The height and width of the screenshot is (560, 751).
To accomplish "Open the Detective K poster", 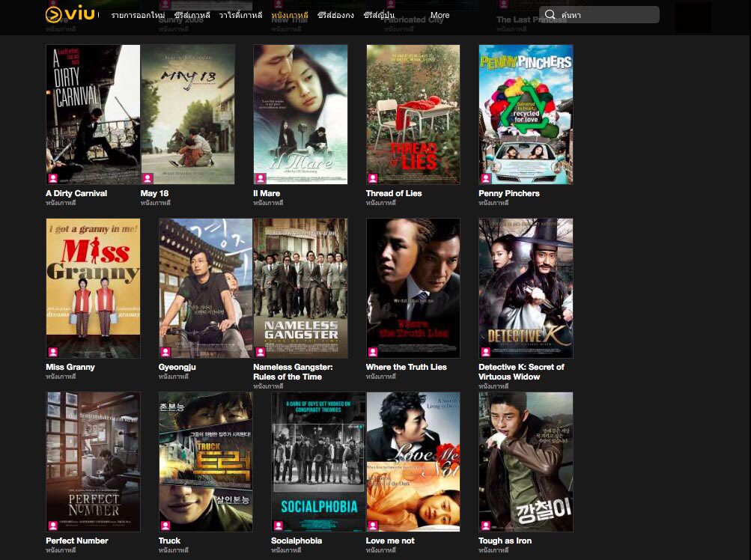I will (526, 288).
